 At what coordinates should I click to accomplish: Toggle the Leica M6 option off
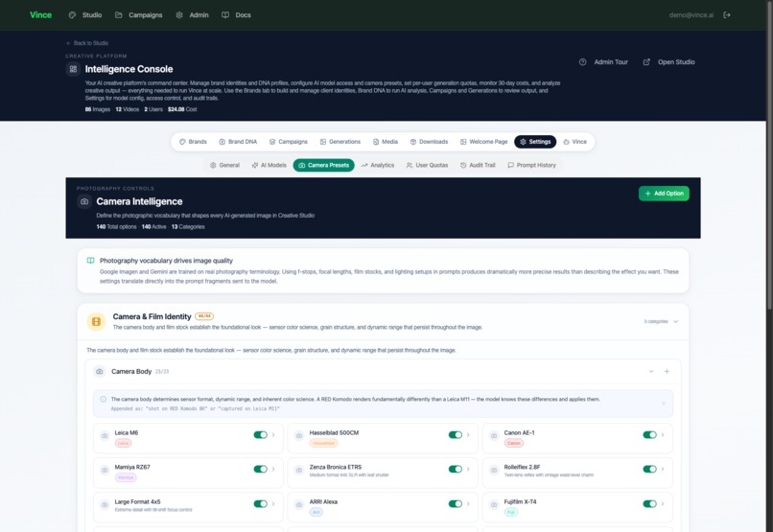click(x=260, y=434)
